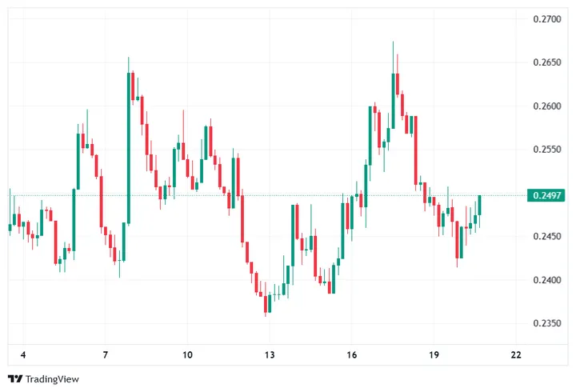
Task: Click date label 10 on time axis
Action: (187, 354)
